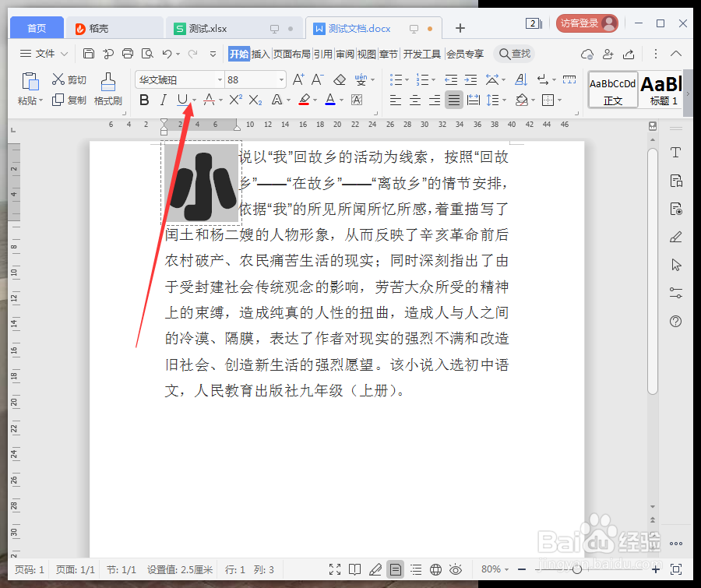This screenshot has height=588, width=701.
Task: Click the clear formatting eraser icon
Action: click(x=340, y=79)
